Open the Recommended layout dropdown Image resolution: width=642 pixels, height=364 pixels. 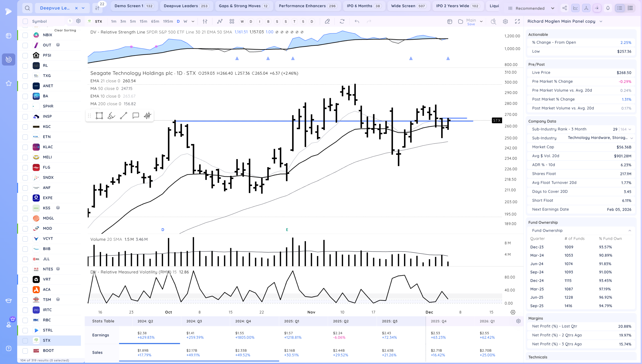(531, 8)
